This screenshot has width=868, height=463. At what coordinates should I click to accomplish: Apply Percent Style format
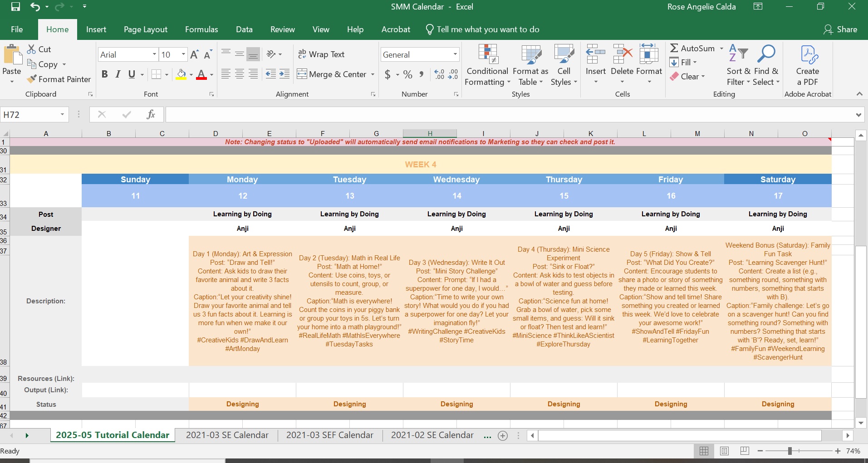coord(408,74)
